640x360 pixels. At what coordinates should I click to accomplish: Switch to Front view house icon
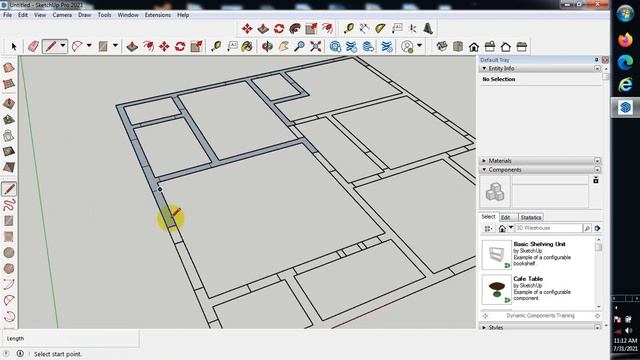(x=474, y=47)
